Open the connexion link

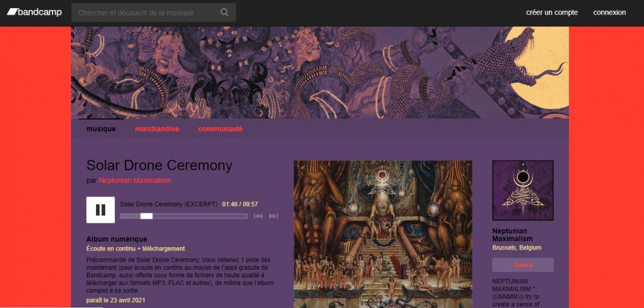pyautogui.click(x=609, y=12)
